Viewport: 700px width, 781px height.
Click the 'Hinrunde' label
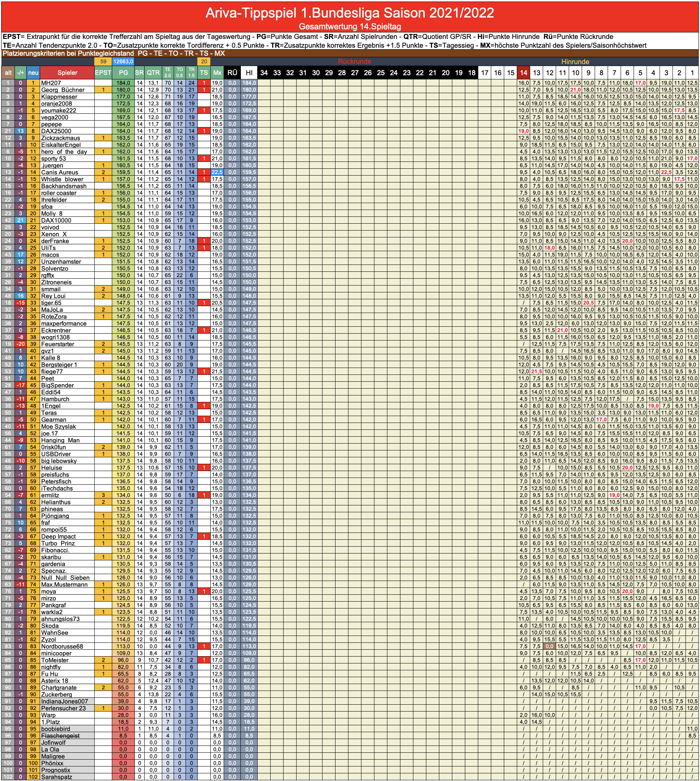[575, 61]
